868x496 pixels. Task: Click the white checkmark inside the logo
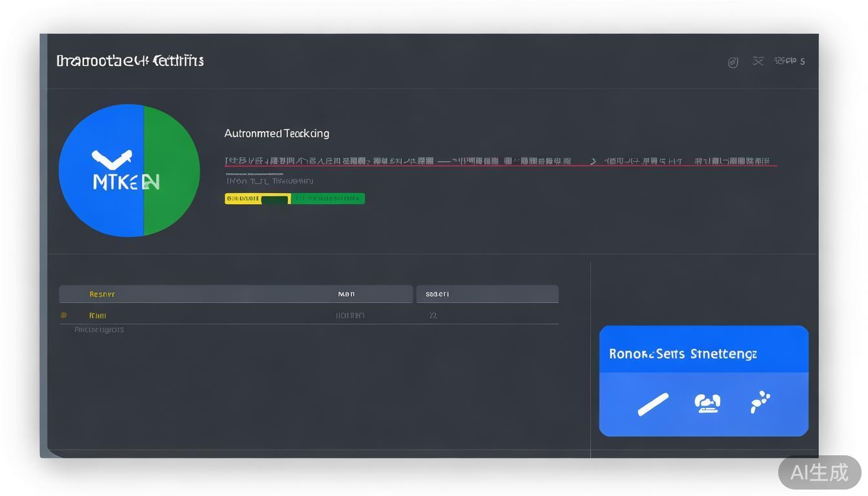(x=112, y=158)
